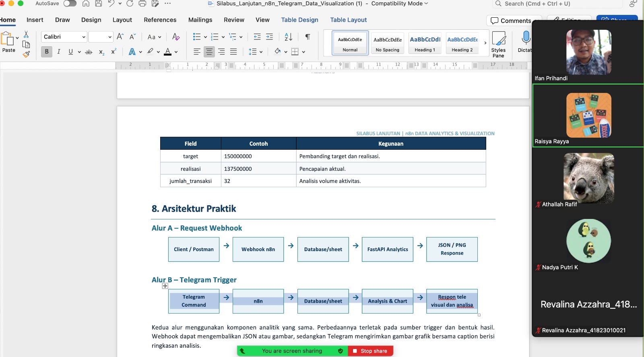Align text left
The width and height of the screenshot is (644, 357).
click(x=197, y=52)
